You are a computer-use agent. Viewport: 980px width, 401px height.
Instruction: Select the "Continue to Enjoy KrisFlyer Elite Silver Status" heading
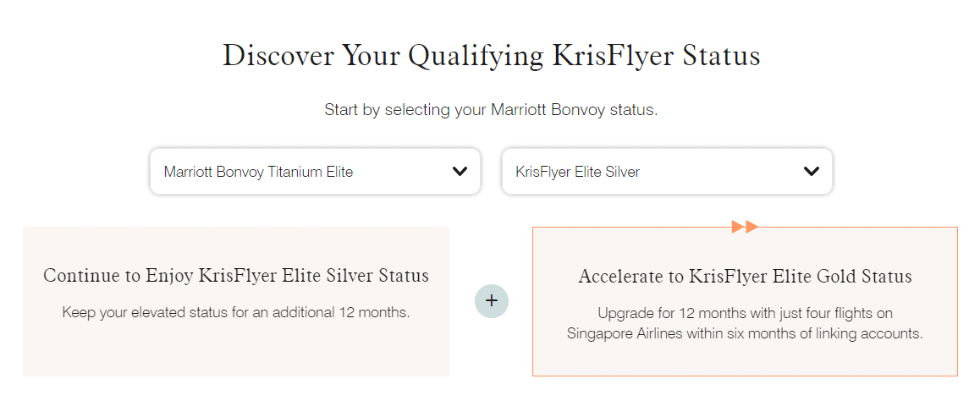coord(236,276)
